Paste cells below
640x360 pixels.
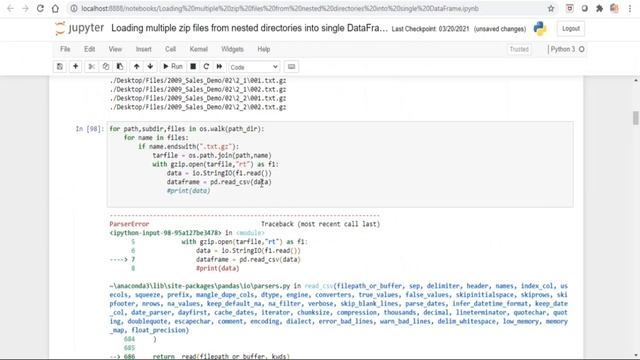(x=120, y=67)
